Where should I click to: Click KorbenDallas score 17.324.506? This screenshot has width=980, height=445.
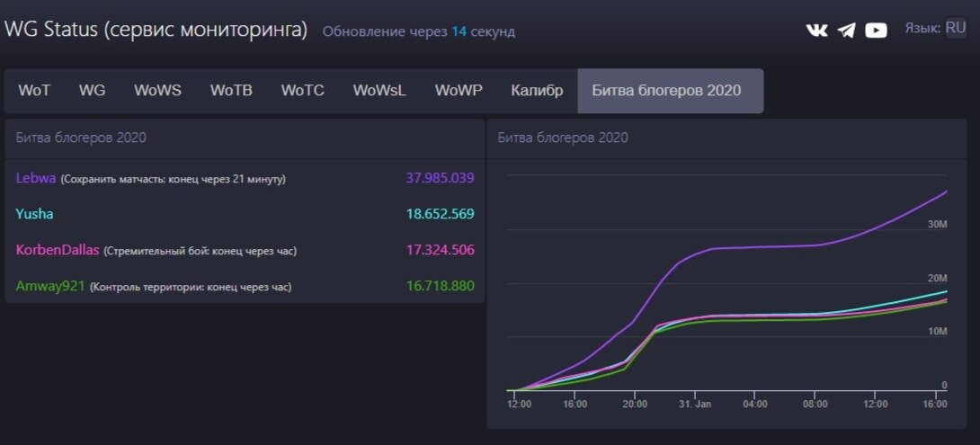point(440,250)
